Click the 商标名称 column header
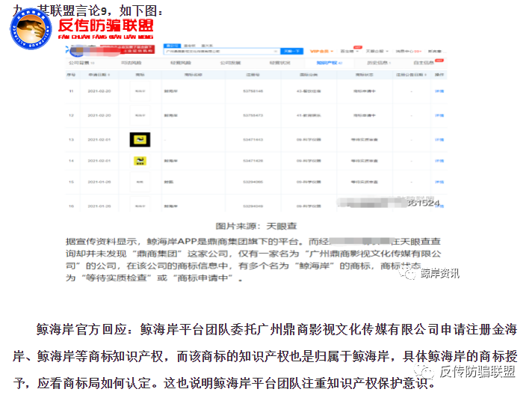The height and width of the screenshot is (395, 532). click(193, 75)
